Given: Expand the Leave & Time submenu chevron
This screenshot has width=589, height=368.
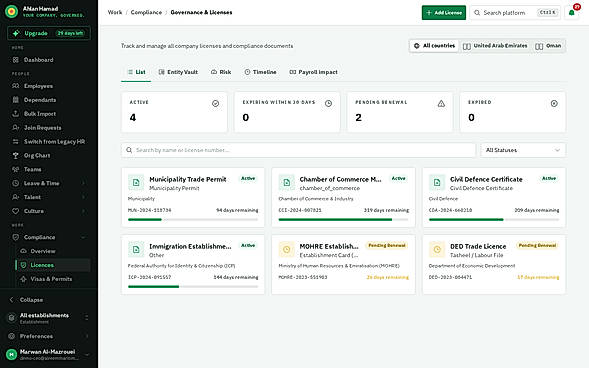Looking at the screenshot, I should (x=83, y=183).
